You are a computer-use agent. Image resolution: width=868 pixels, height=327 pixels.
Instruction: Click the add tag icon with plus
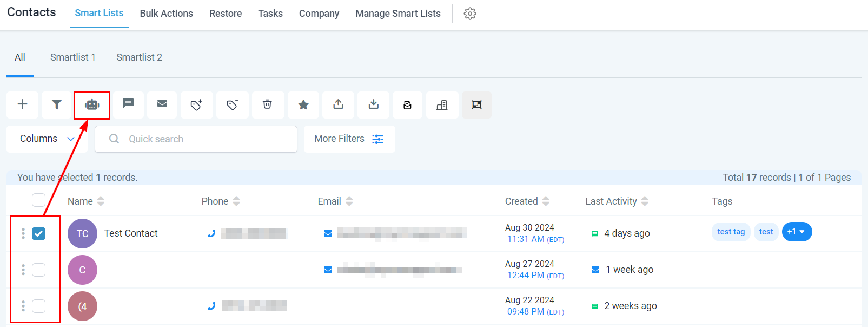point(196,104)
